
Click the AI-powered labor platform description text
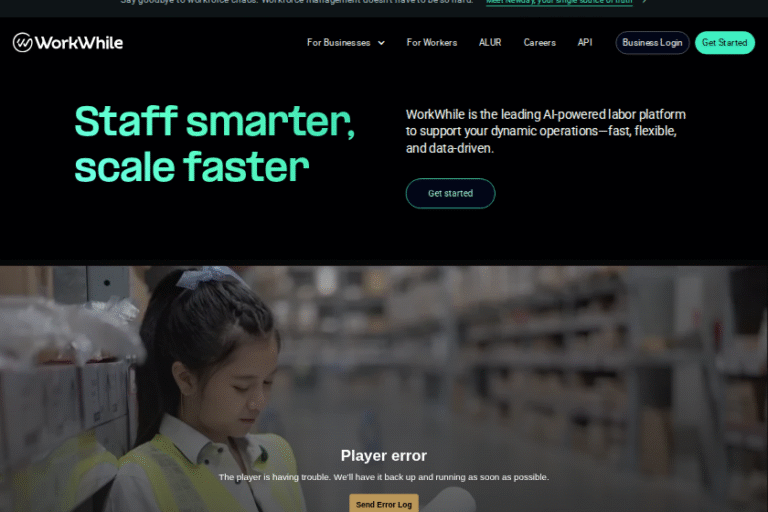click(x=545, y=131)
